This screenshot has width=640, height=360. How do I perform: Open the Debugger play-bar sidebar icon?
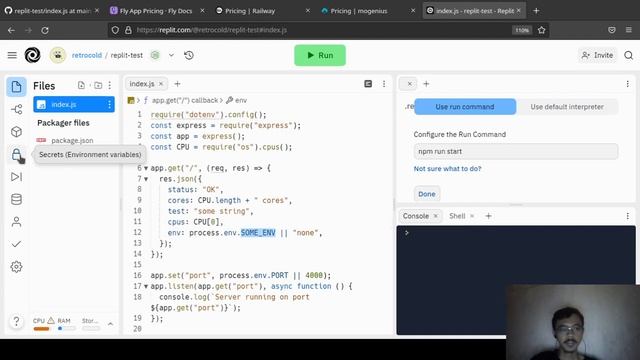coord(16,177)
